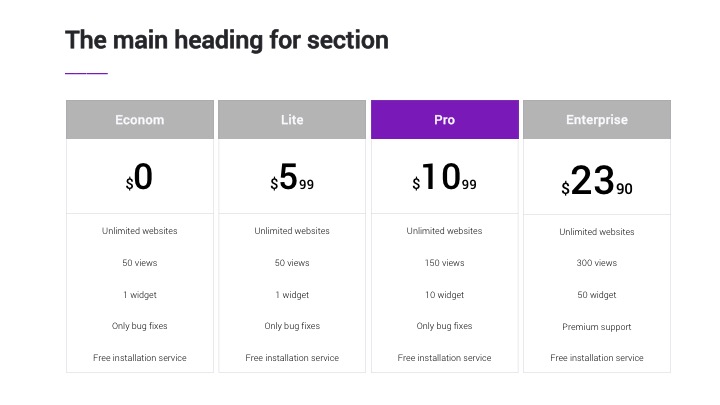720x405 pixels.
Task: Click "1 widget" in Lite column
Action: (x=292, y=295)
